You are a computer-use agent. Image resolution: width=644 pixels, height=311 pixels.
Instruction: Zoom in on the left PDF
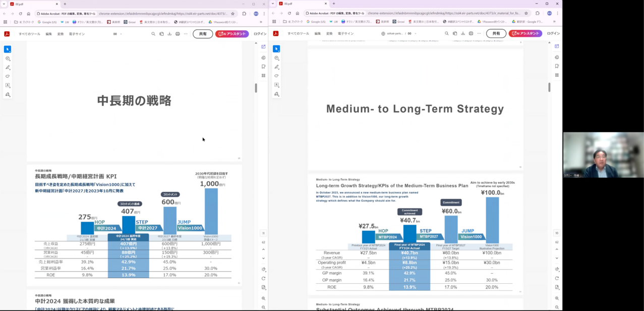point(263,298)
